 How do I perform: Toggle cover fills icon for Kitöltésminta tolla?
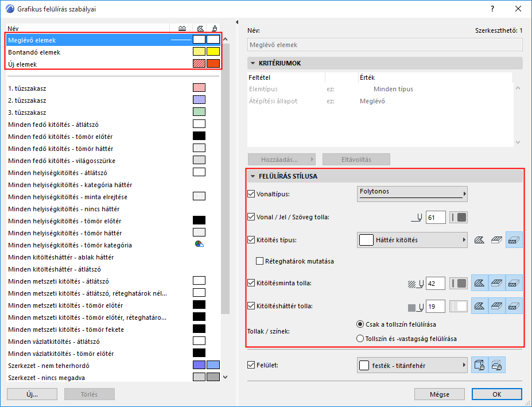(x=497, y=283)
